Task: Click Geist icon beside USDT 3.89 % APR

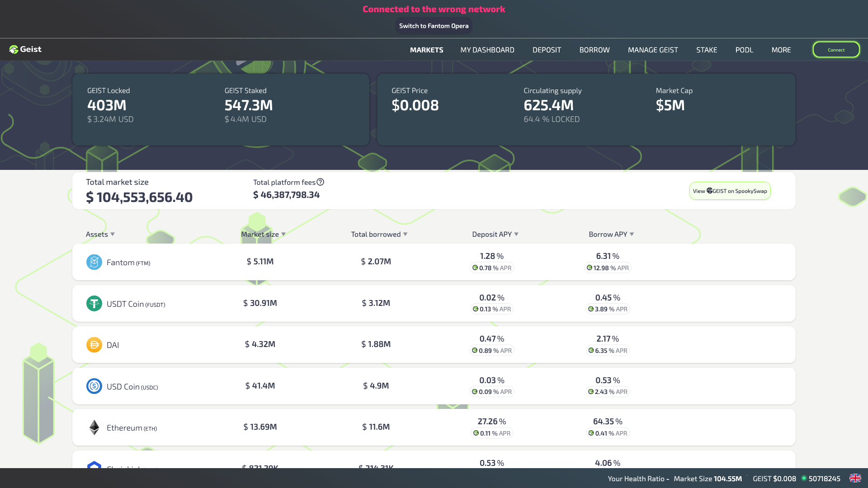Action: [x=591, y=309]
